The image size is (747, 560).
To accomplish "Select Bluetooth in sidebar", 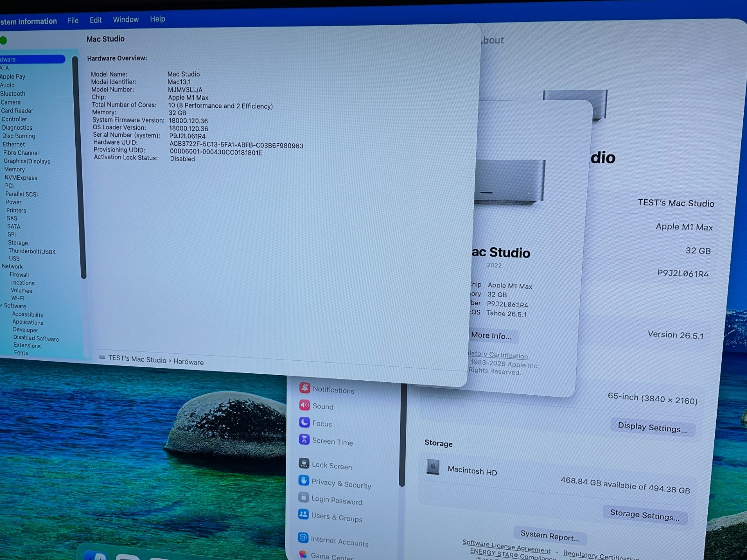I will [13, 94].
